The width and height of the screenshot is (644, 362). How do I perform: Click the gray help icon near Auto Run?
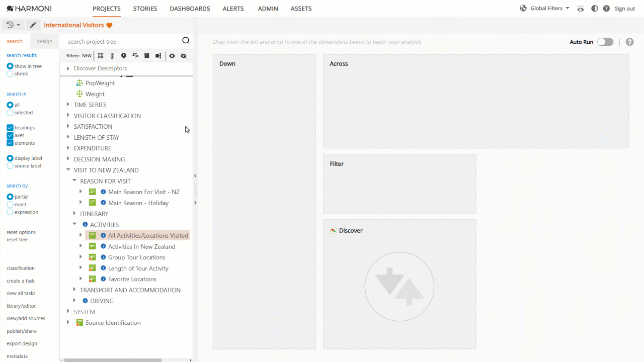pyautogui.click(x=629, y=42)
